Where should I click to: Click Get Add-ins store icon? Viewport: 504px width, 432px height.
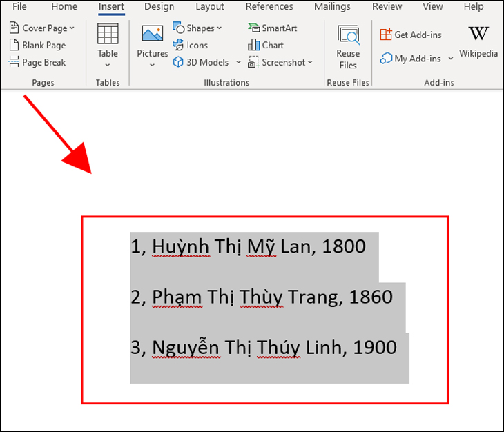click(386, 35)
